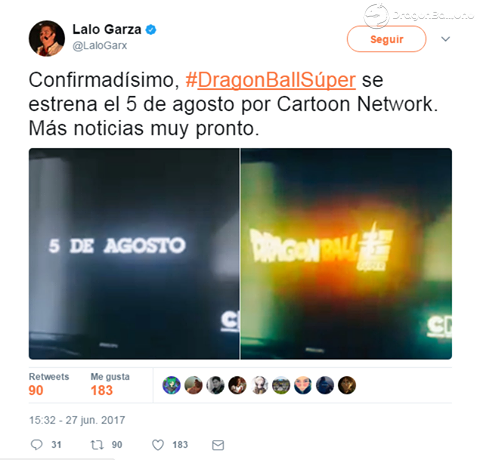The height and width of the screenshot is (460, 480).
Task: Expand the tweet options chevron
Action: pos(446,39)
